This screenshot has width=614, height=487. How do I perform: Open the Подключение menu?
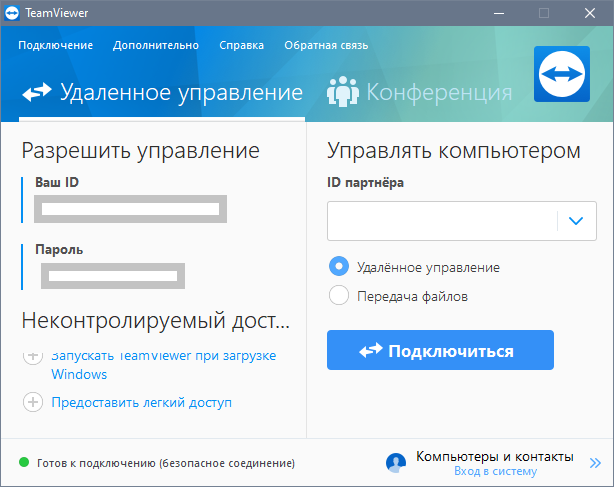[x=56, y=45]
